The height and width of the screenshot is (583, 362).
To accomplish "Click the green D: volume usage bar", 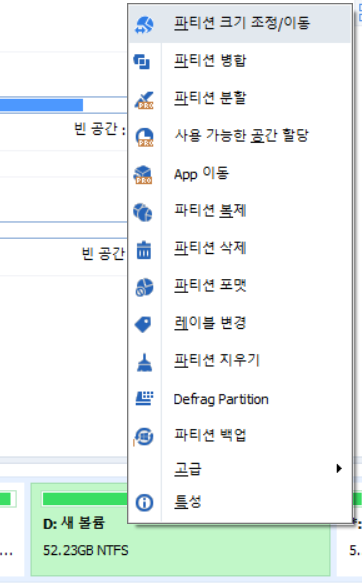I will tap(85, 499).
